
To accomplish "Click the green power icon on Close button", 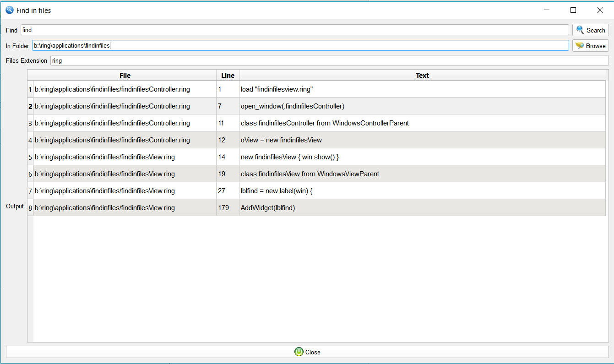I will point(299,352).
